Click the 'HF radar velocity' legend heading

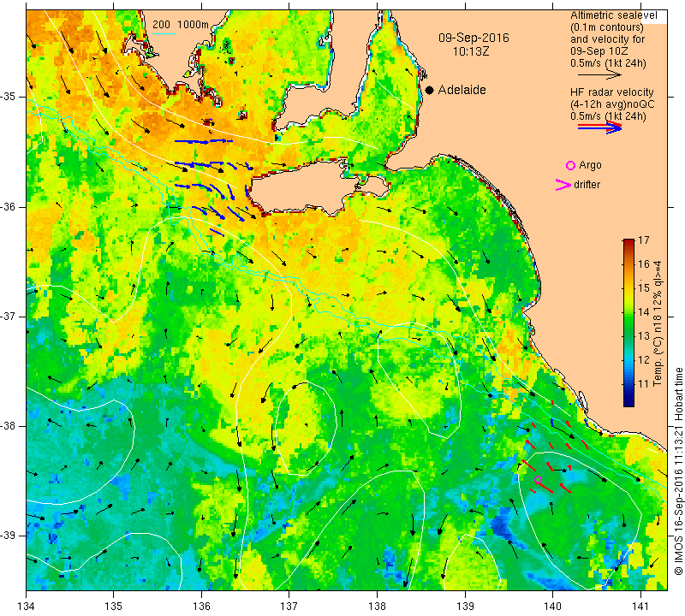point(611,92)
